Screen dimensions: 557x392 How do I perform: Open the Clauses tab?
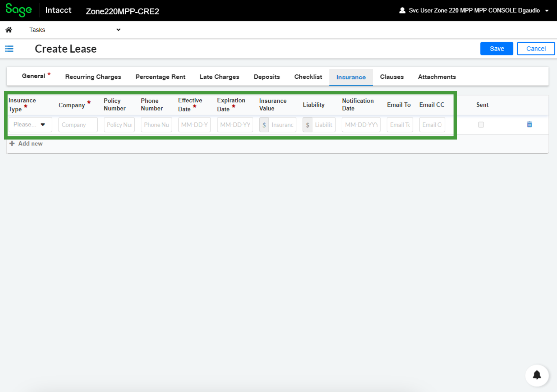[392, 77]
